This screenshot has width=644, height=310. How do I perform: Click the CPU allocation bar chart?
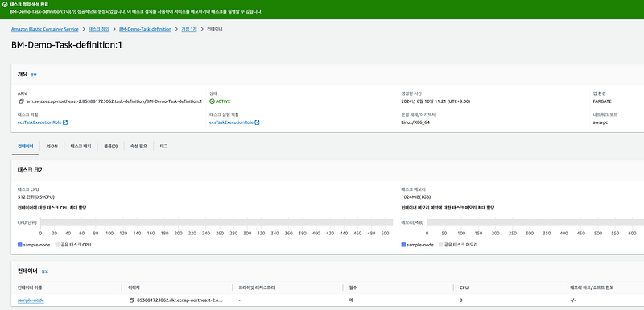click(217, 222)
